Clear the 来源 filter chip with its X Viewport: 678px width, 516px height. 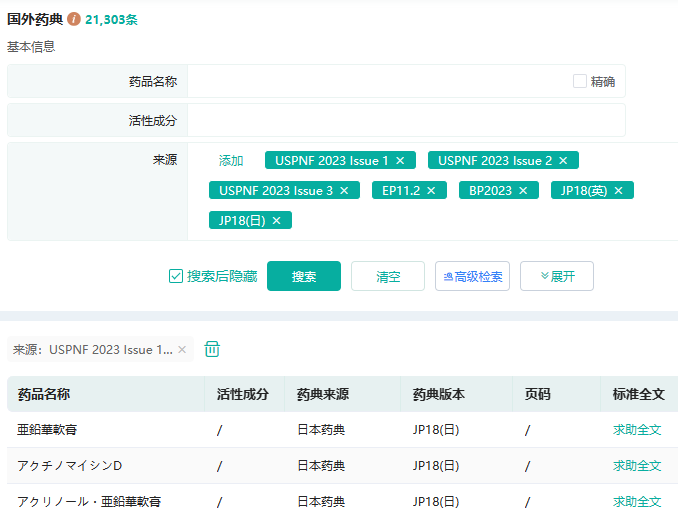click(x=182, y=350)
